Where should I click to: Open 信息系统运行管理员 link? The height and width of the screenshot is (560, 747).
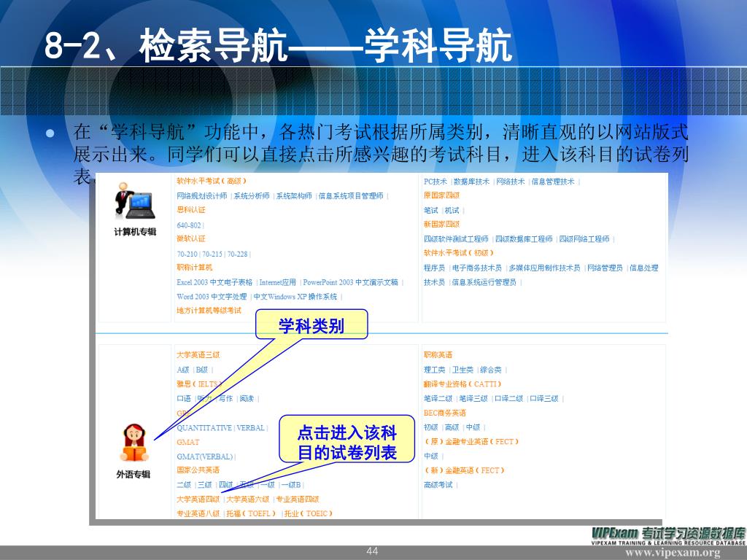coord(484,282)
